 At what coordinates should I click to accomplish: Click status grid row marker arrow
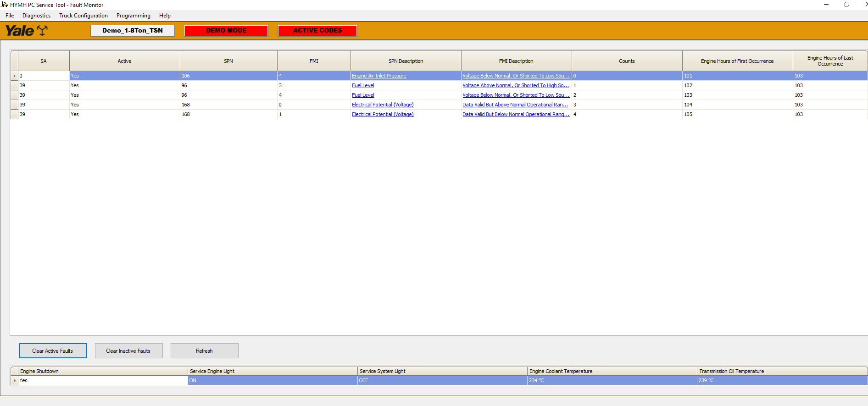pyautogui.click(x=14, y=380)
